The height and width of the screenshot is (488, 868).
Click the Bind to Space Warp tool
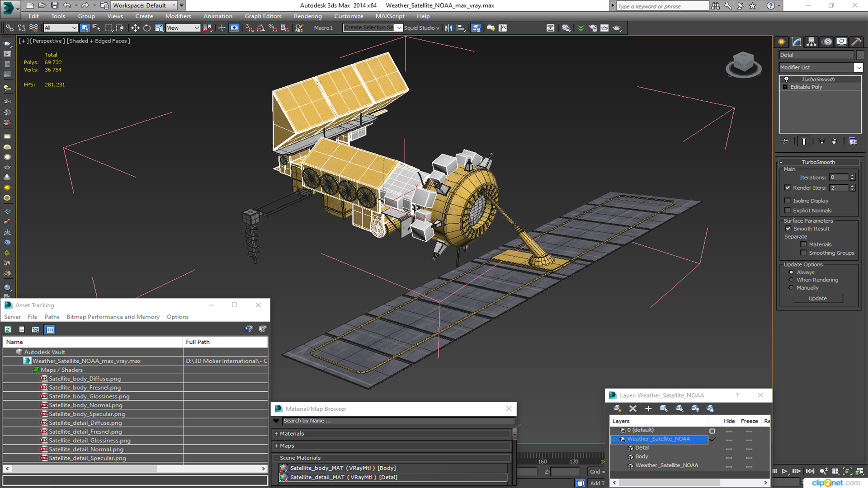[34, 28]
